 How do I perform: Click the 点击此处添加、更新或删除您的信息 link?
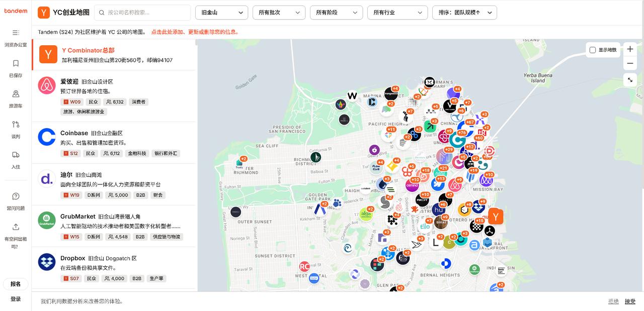(x=195, y=32)
